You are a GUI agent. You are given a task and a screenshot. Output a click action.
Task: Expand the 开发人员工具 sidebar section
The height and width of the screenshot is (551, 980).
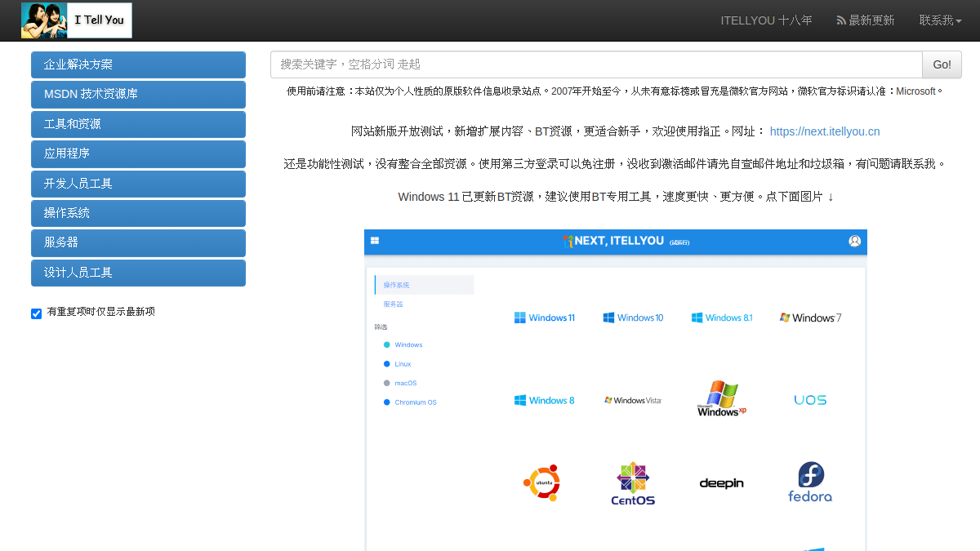coord(138,184)
